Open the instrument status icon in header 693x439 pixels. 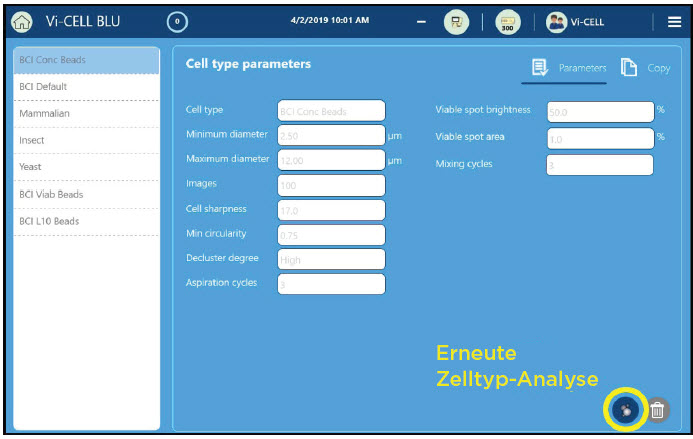point(456,22)
